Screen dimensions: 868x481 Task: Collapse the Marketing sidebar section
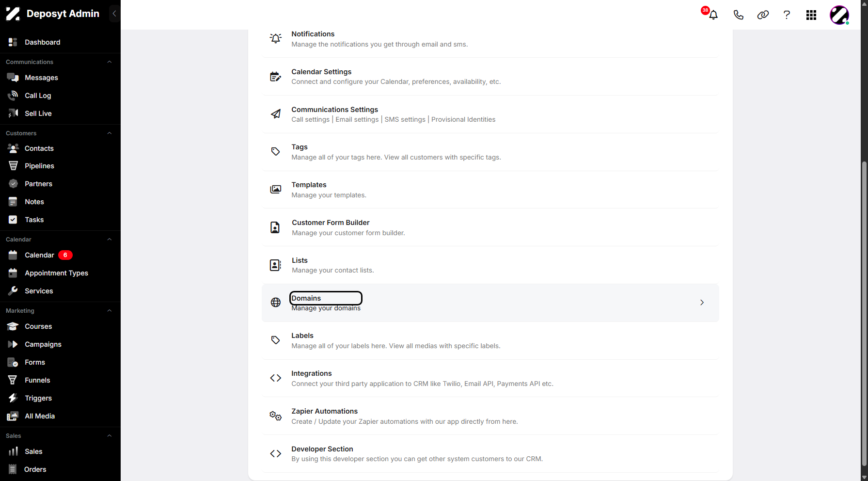[x=110, y=311]
